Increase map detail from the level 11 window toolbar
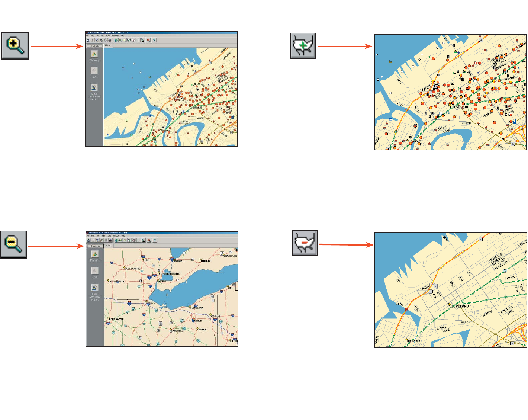The width and height of the screenshot is (528, 420). (x=129, y=40)
